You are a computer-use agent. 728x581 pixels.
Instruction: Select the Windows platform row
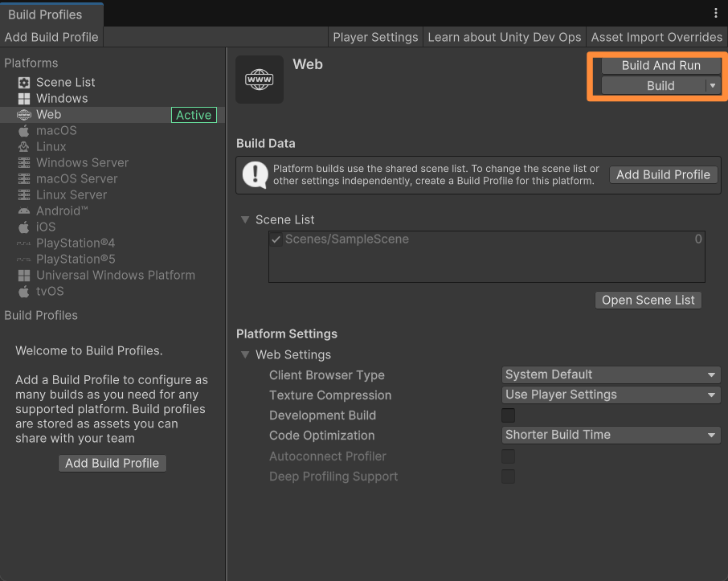coord(112,99)
